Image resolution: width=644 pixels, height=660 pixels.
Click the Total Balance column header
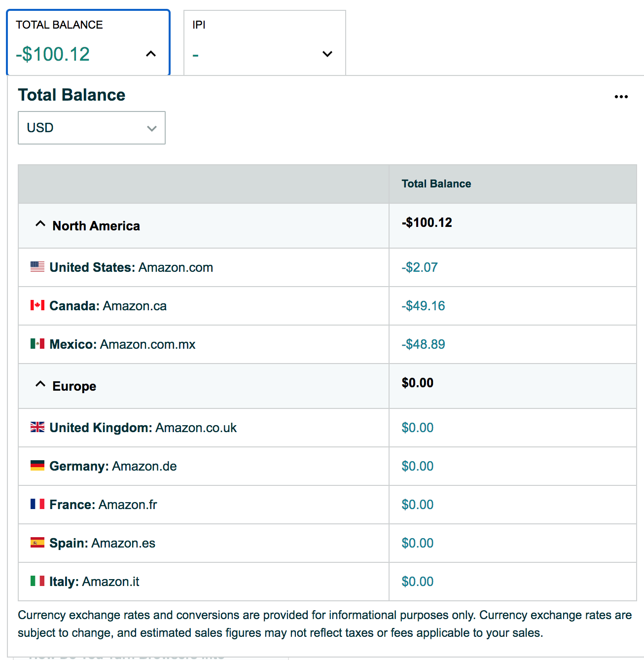[x=436, y=184]
